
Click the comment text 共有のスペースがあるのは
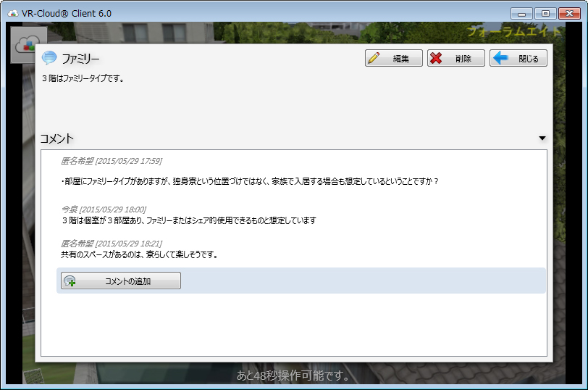click(140, 255)
